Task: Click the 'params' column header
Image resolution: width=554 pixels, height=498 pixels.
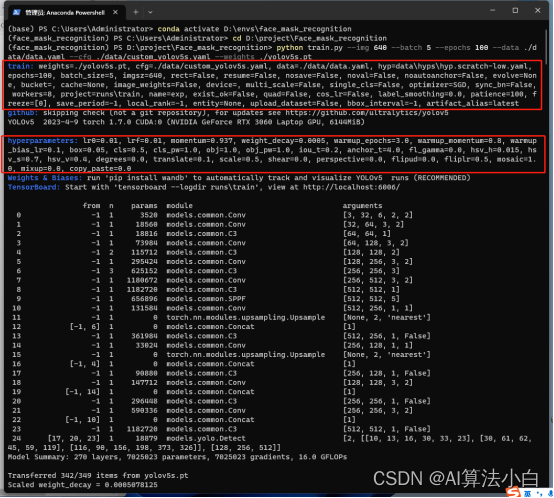Action: pos(144,206)
